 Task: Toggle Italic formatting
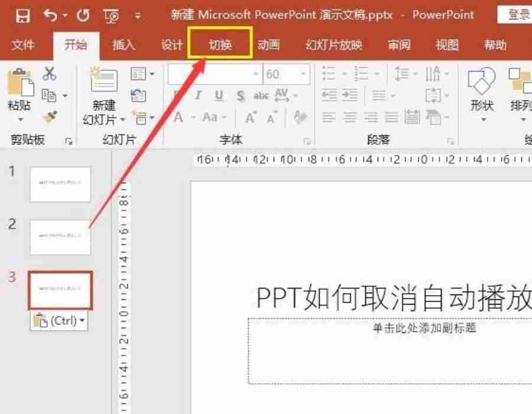pos(198,96)
